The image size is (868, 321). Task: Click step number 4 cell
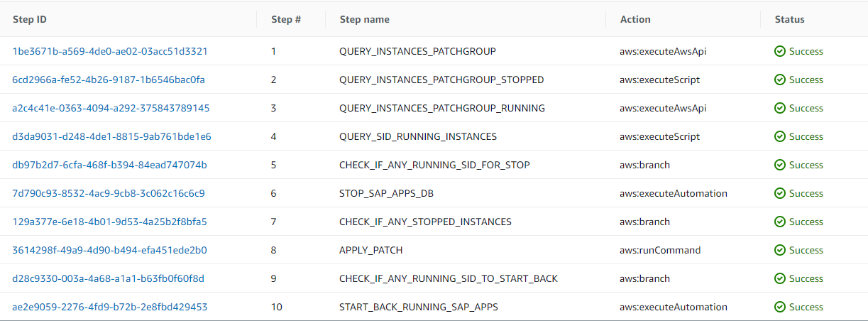(x=274, y=136)
